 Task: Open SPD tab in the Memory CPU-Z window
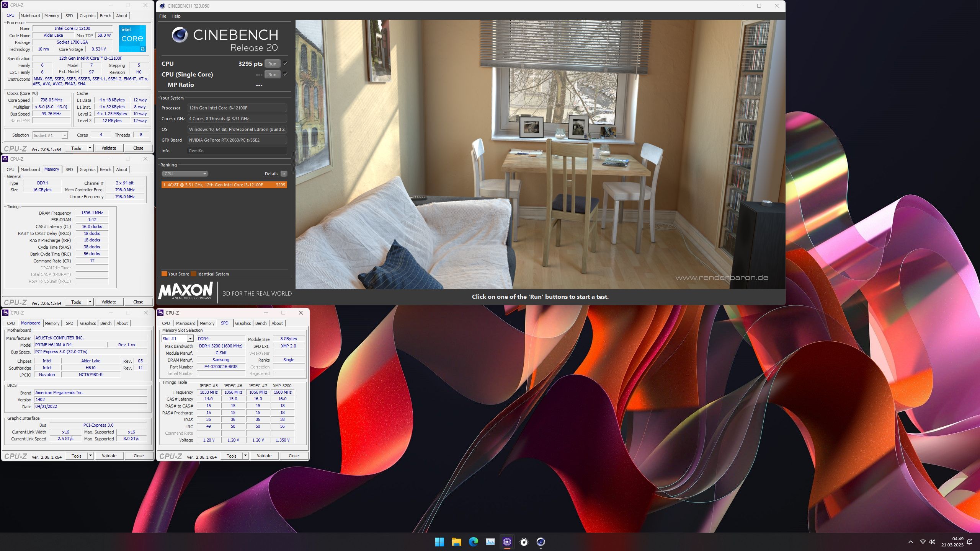coord(69,170)
